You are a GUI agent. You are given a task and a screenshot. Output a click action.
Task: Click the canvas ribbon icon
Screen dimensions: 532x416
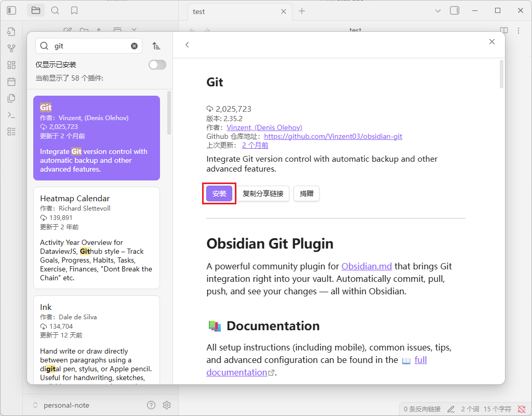pos(11,65)
